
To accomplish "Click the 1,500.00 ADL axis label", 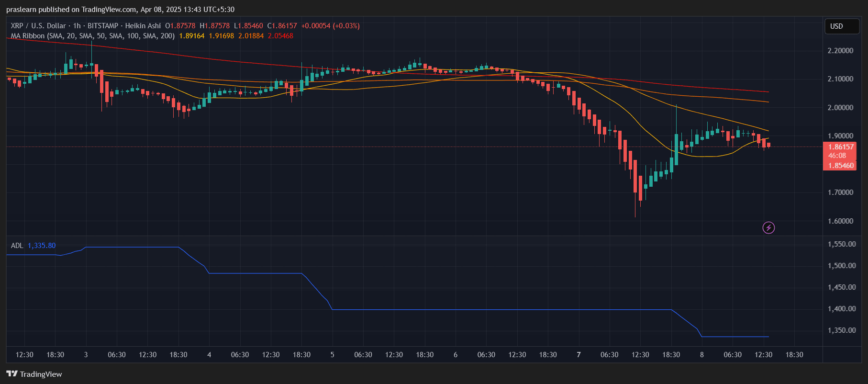I will tap(842, 266).
